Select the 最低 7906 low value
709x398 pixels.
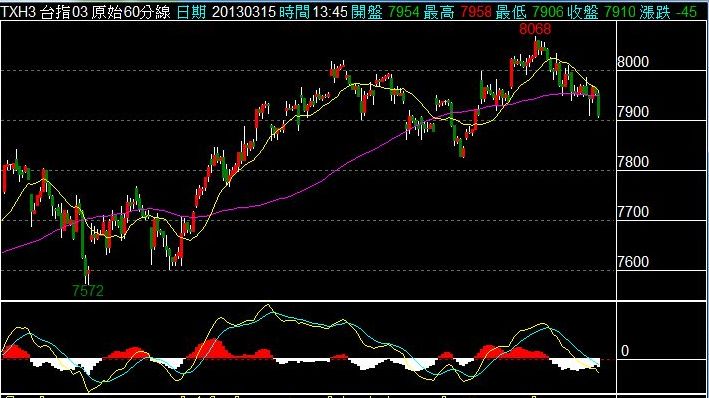click(529, 12)
